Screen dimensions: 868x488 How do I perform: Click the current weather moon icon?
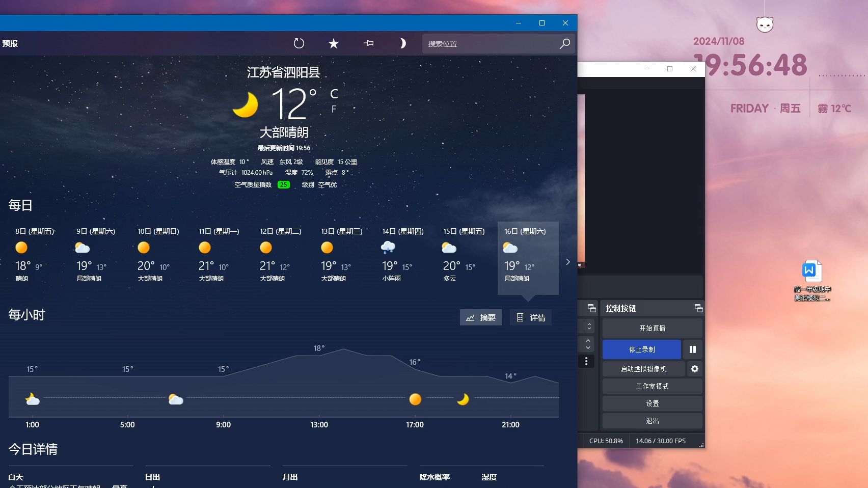point(246,104)
